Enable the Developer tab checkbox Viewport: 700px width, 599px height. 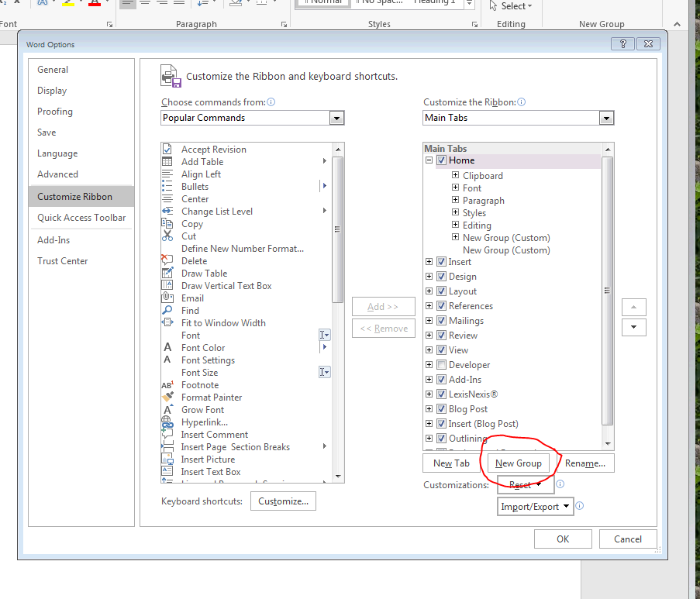442,365
